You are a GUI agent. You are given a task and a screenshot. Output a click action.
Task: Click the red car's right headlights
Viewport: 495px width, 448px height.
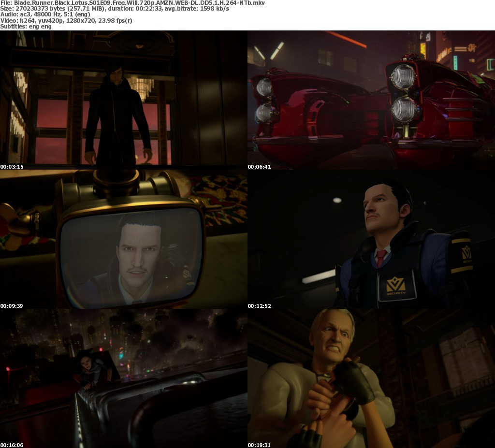pos(404,92)
